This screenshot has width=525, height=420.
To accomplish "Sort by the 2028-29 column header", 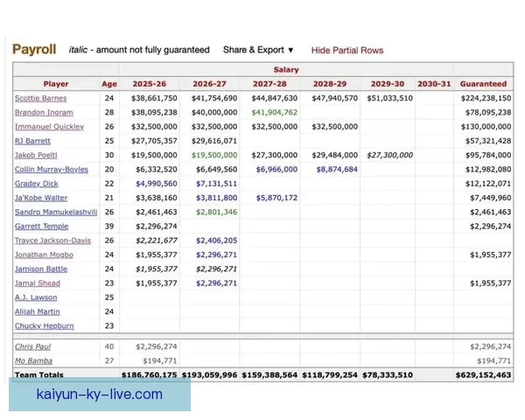I will pyautogui.click(x=330, y=84).
